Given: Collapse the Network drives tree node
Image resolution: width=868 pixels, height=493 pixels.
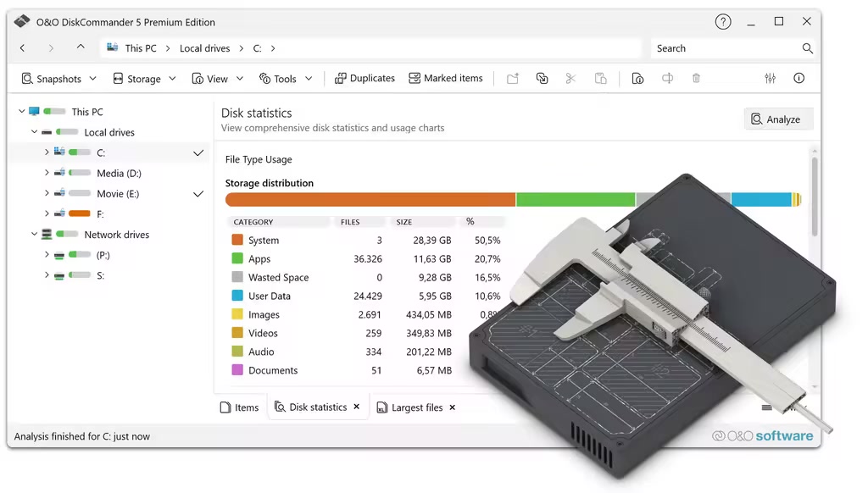Looking at the screenshot, I should pyautogui.click(x=35, y=235).
